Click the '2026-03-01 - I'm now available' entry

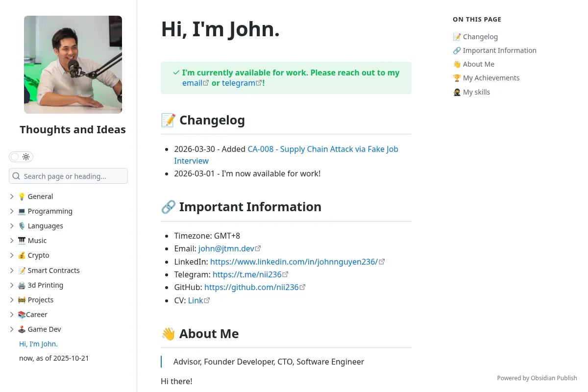(x=247, y=173)
